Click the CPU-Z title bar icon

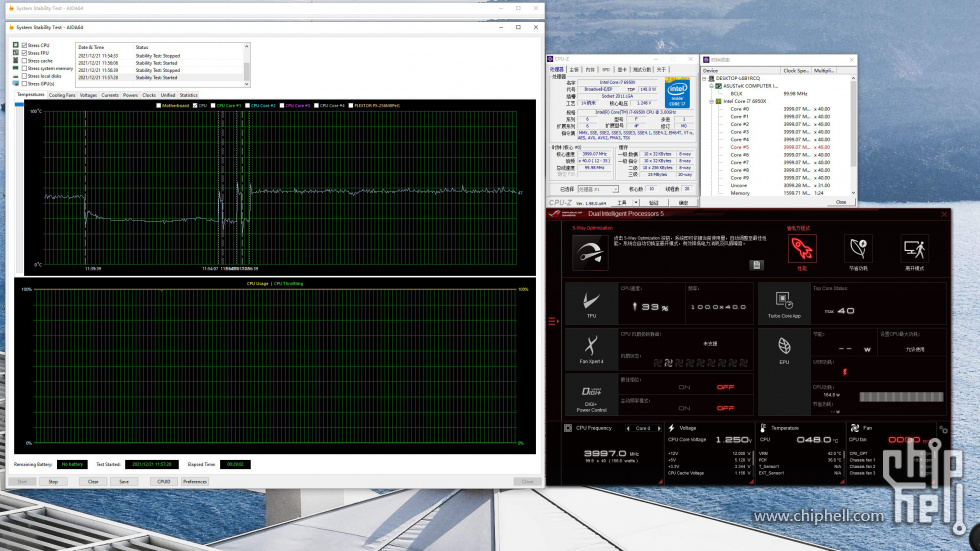click(551, 59)
